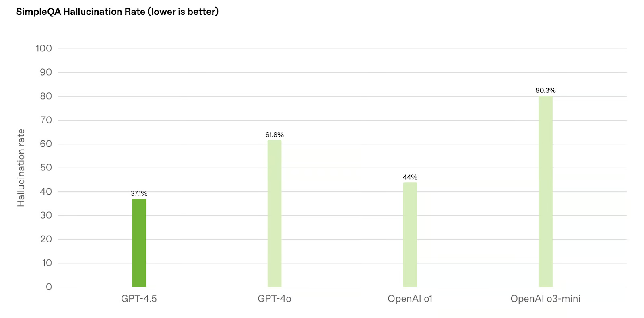Viewport: 644px width, 318px height.
Task: Select the tall OpenAI o3-mini bar
Action: point(545,191)
